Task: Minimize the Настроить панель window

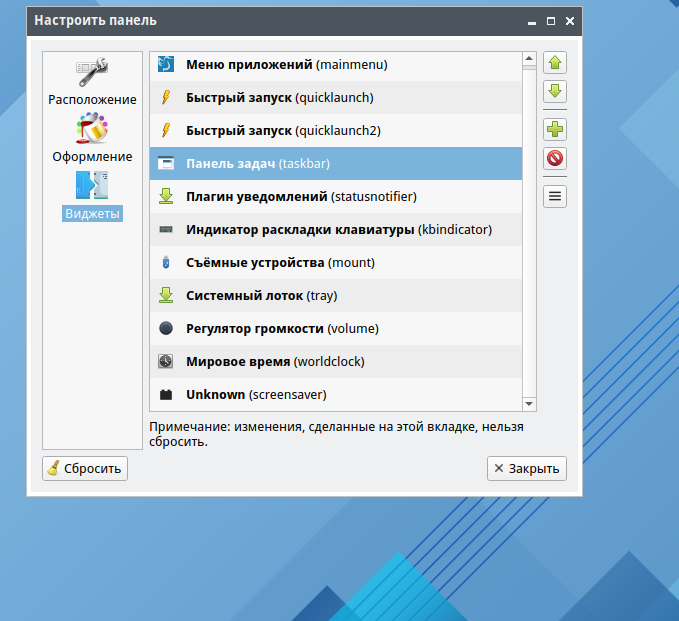Action: click(x=532, y=21)
